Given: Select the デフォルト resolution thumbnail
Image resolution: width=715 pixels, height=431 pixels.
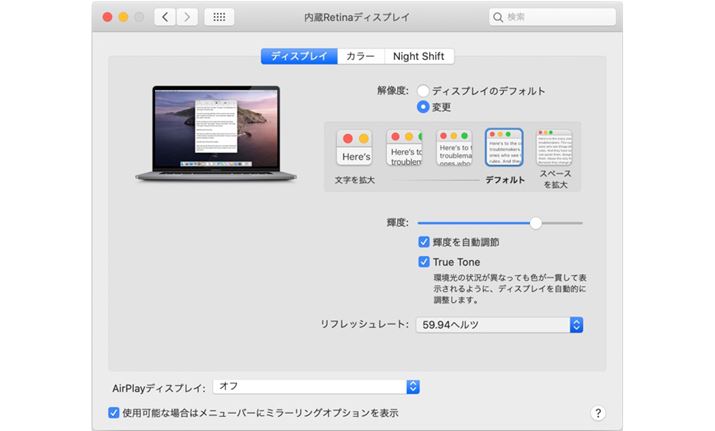Looking at the screenshot, I should click(504, 147).
